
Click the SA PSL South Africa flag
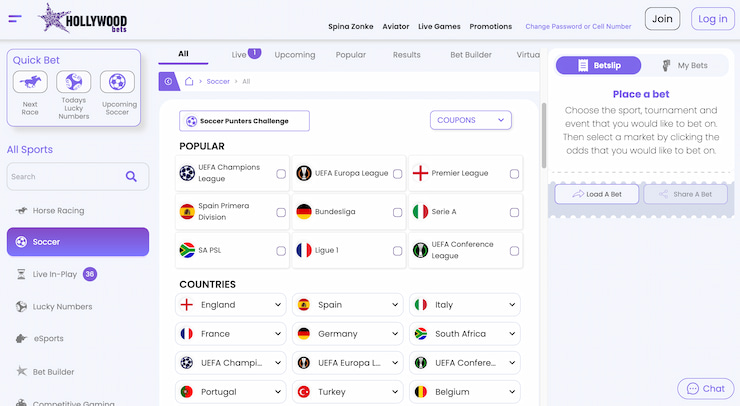[x=187, y=250]
